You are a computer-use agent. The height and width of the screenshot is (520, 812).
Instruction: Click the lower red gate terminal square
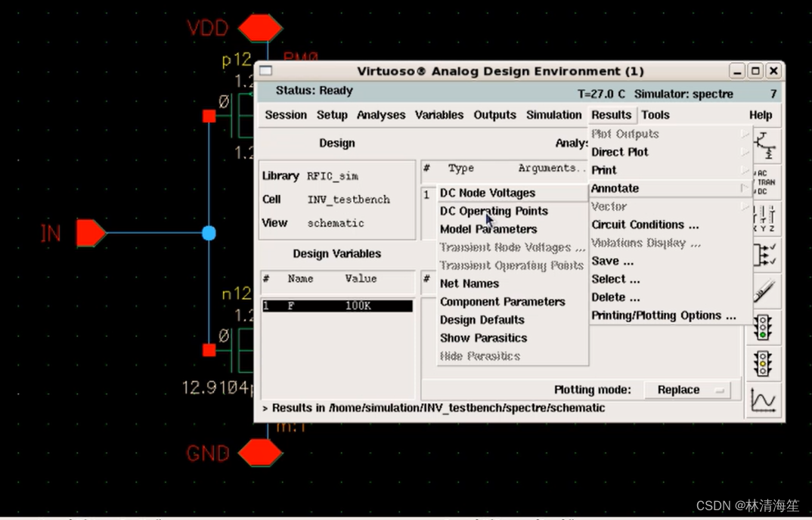pyautogui.click(x=209, y=350)
